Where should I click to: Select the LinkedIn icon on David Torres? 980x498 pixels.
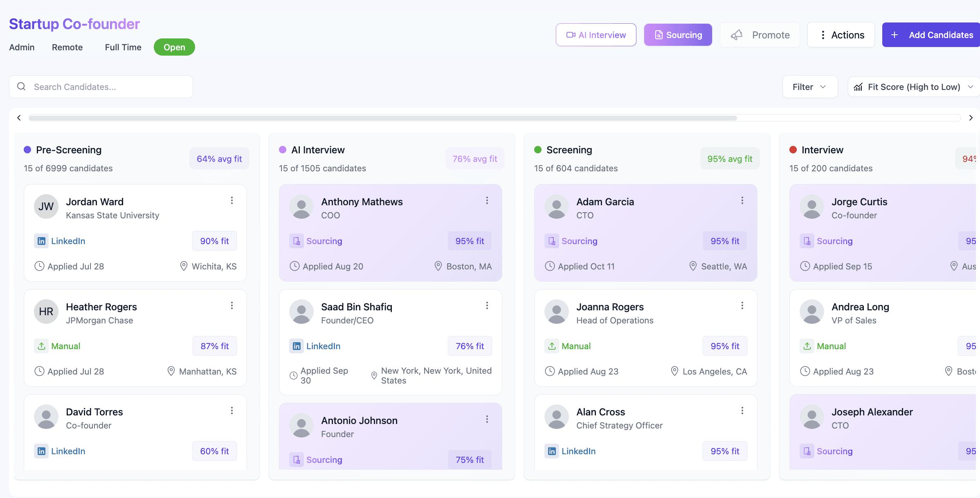41,451
